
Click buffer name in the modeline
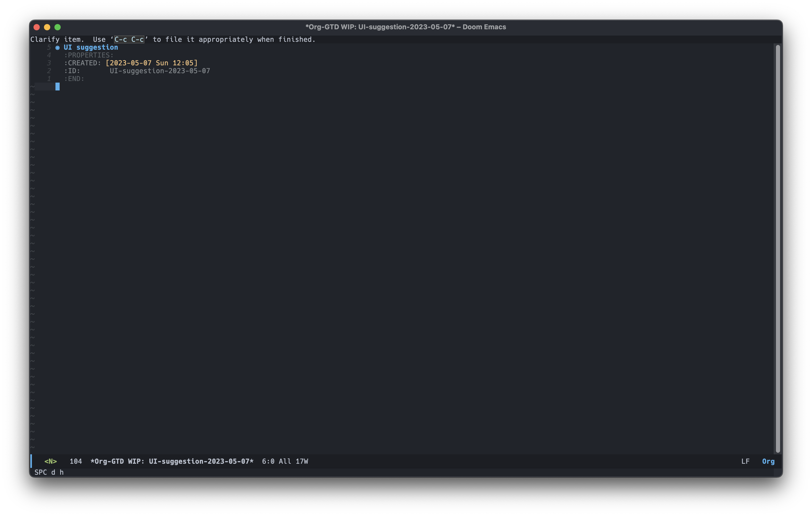click(172, 461)
